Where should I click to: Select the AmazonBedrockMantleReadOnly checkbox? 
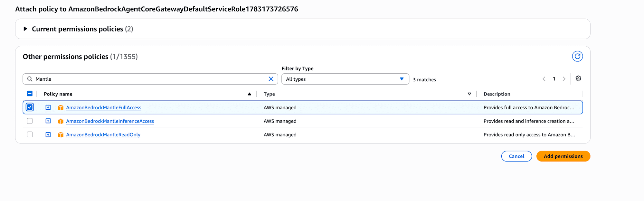click(30, 134)
